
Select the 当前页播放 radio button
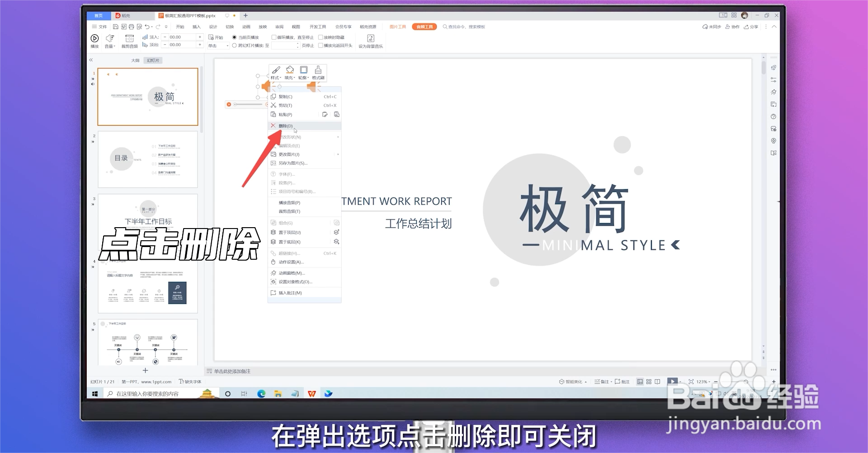point(234,37)
